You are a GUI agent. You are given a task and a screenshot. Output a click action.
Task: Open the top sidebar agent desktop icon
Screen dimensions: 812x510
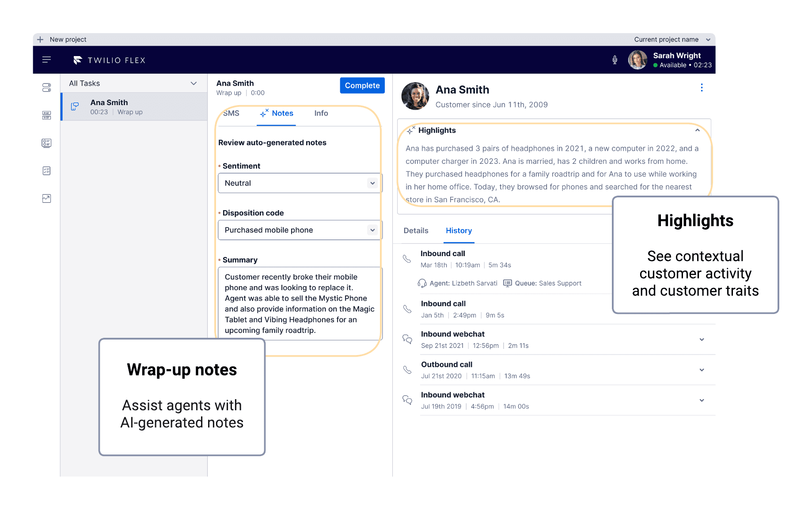(46, 87)
